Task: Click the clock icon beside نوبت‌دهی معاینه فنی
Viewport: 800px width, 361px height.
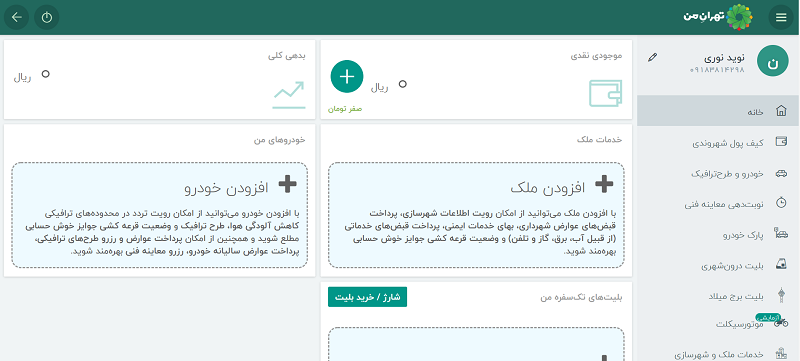Action: point(781,202)
